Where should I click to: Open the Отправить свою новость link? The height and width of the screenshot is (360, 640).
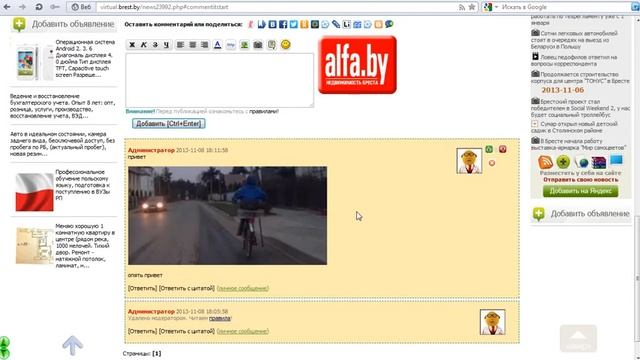(580, 180)
